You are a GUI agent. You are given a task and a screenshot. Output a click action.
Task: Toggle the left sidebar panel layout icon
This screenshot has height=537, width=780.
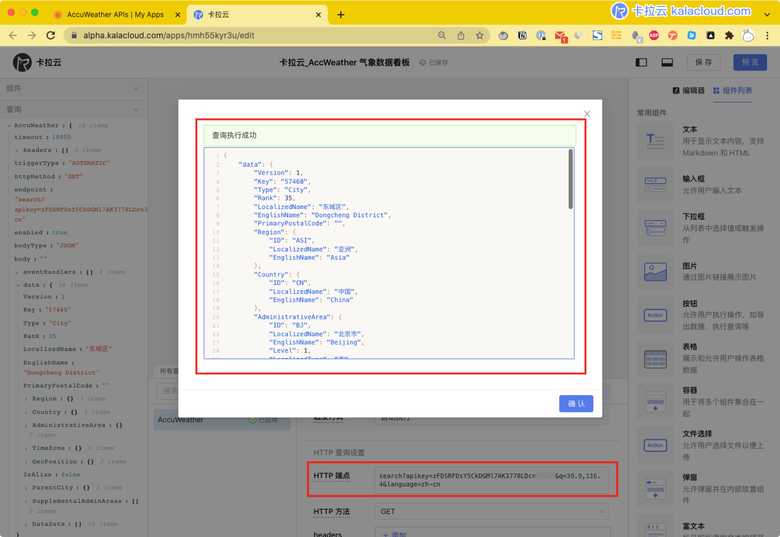point(641,62)
